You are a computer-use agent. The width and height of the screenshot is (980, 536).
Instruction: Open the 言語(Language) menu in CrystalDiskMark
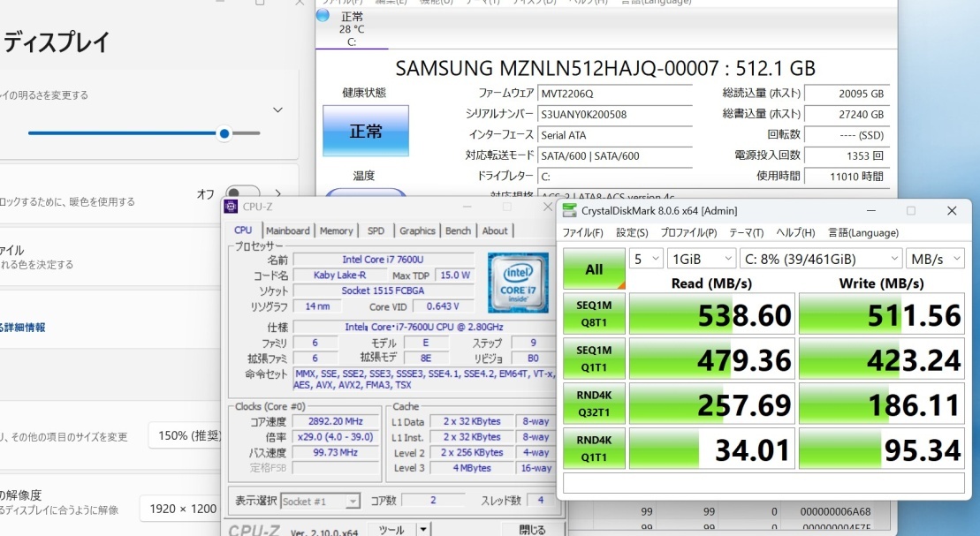coord(863,232)
